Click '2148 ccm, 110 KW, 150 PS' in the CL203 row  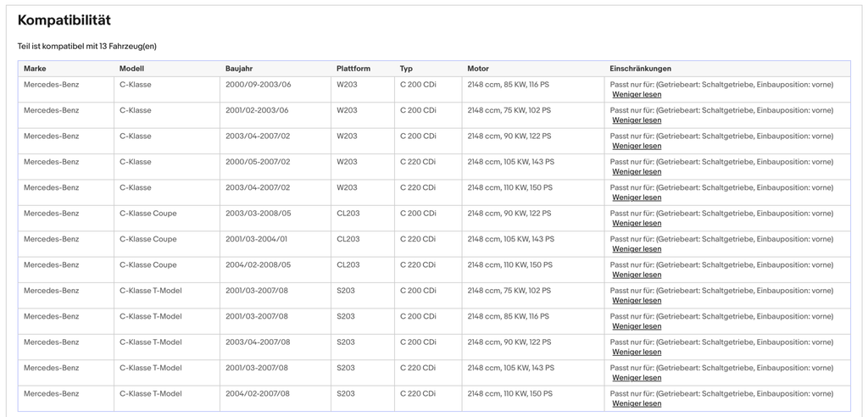(509, 264)
